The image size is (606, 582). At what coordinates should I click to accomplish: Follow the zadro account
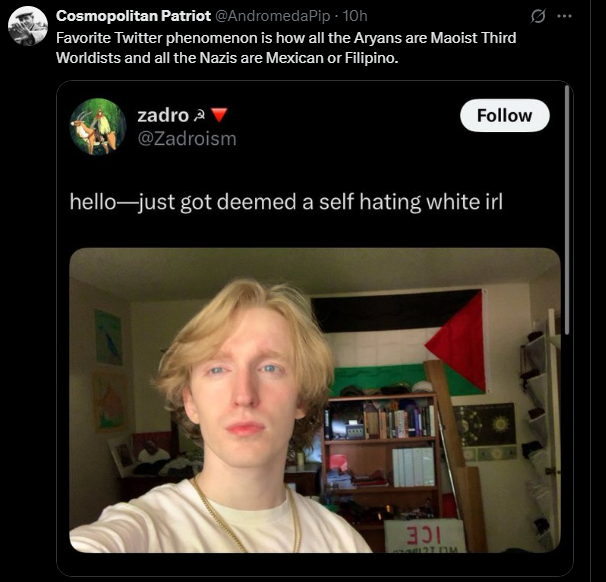pos(504,116)
